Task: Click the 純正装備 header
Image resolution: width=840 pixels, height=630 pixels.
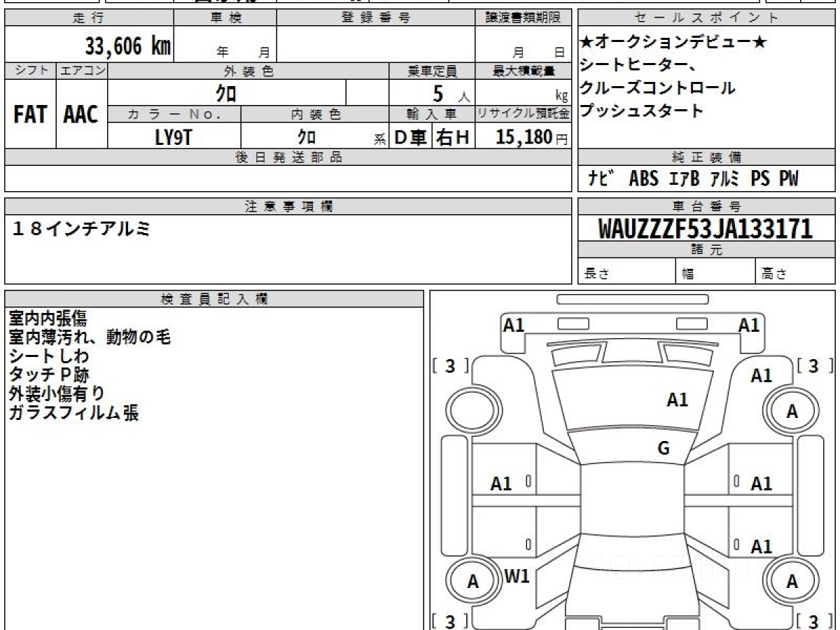Action: tap(706, 157)
